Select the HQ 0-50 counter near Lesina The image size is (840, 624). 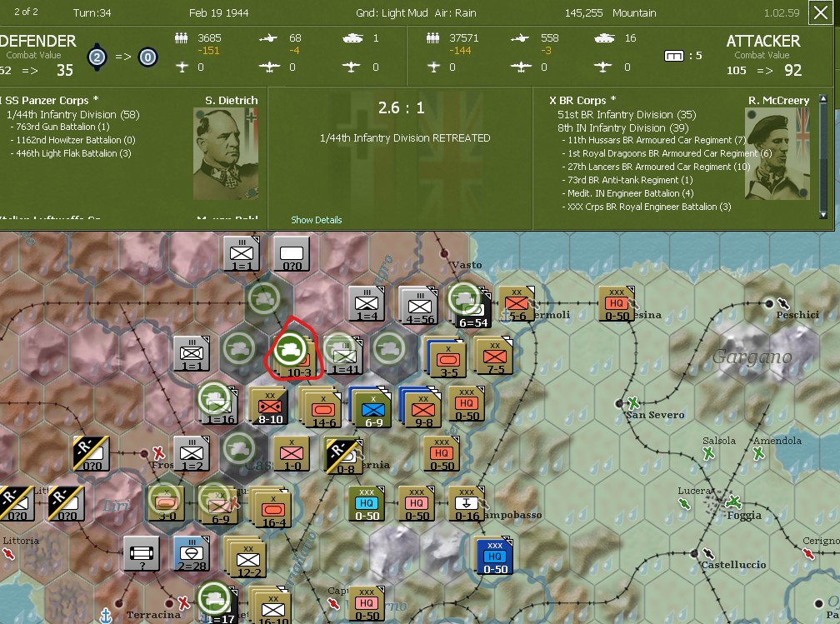(x=616, y=304)
